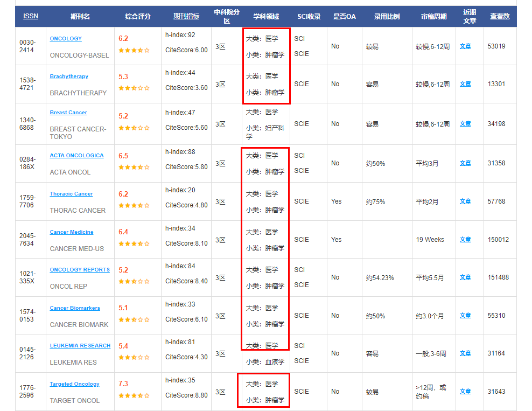
Task: Click the Cancer Medicine journal link
Action: (72, 232)
